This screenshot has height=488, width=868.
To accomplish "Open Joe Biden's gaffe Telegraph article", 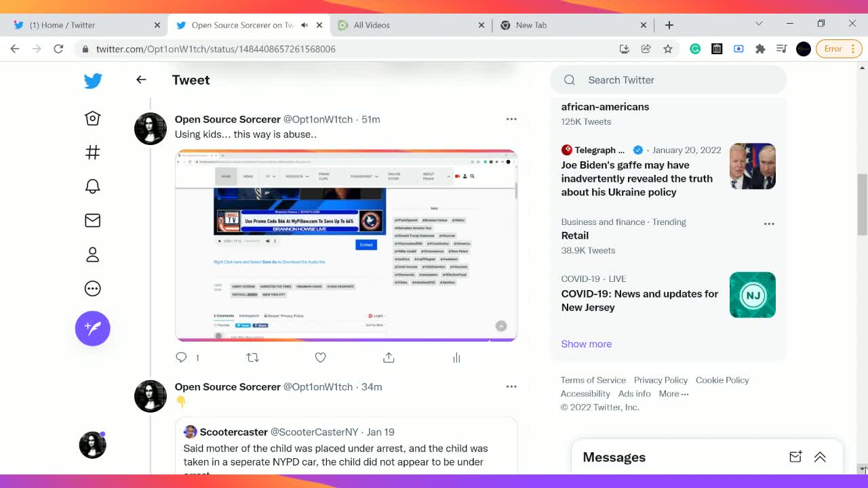I will tap(637, 178).
